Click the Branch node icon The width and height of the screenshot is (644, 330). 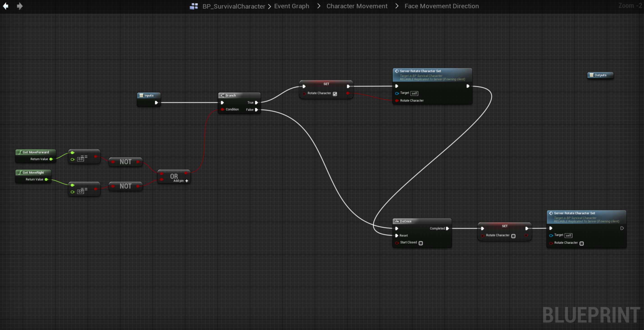[x=222, y=95]
